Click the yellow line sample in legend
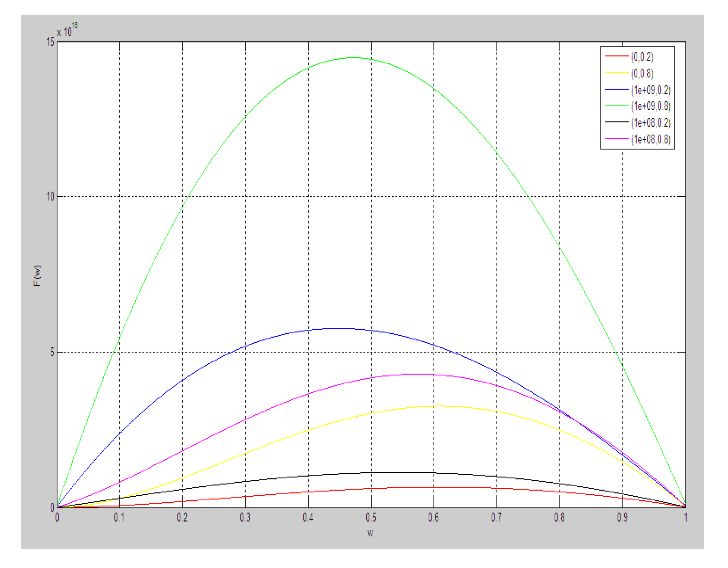Image resolution: width=728 pixels, height=568 pixels. tap(616, 73)
